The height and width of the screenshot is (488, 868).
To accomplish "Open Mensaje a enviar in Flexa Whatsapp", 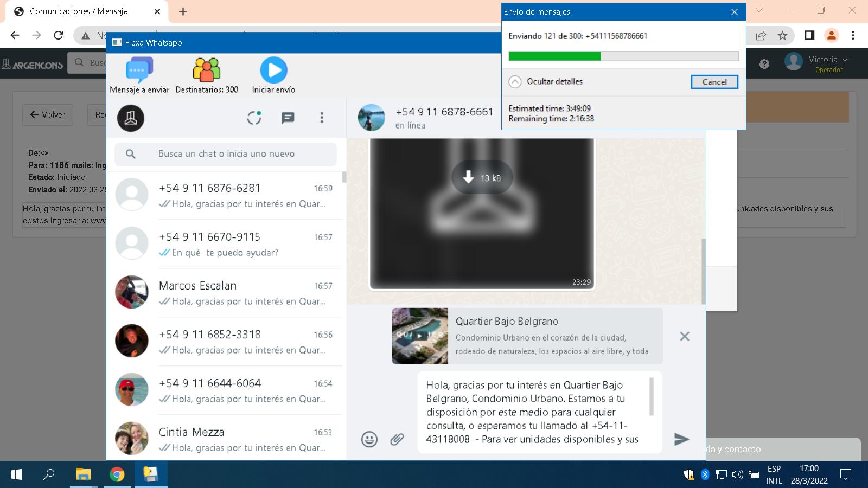I will click(139, 75).
